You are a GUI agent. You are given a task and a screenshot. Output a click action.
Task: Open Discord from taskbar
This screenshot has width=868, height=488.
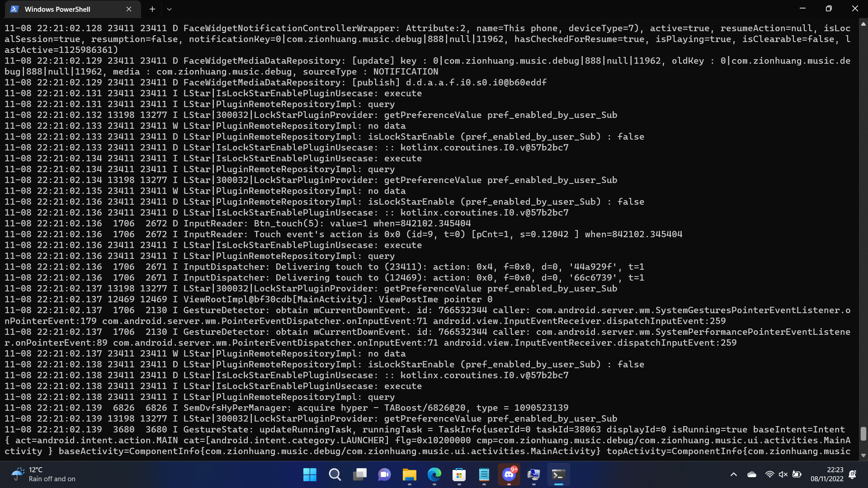click(x=509, y=474)
